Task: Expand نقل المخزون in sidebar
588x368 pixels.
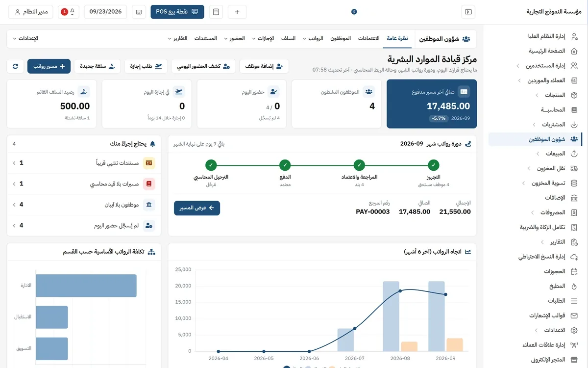Action: [x=529, y=169]
